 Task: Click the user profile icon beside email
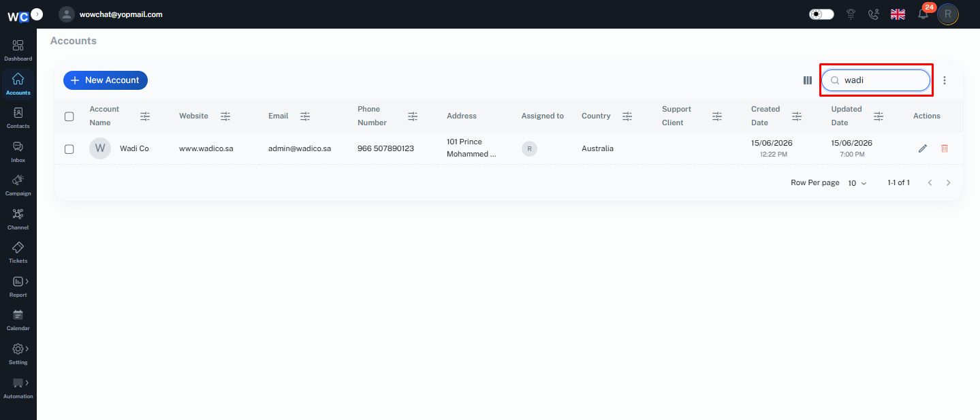tap(67, 14)
